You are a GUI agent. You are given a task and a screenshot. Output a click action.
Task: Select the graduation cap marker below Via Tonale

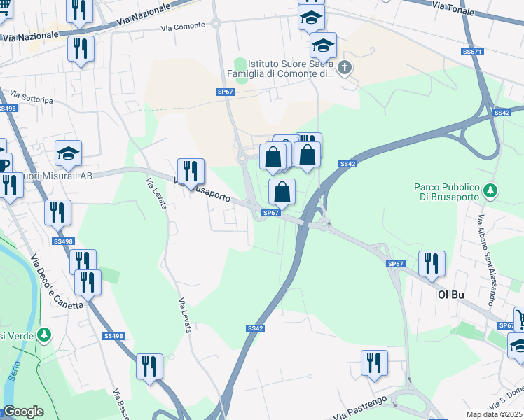coord(311,19)
